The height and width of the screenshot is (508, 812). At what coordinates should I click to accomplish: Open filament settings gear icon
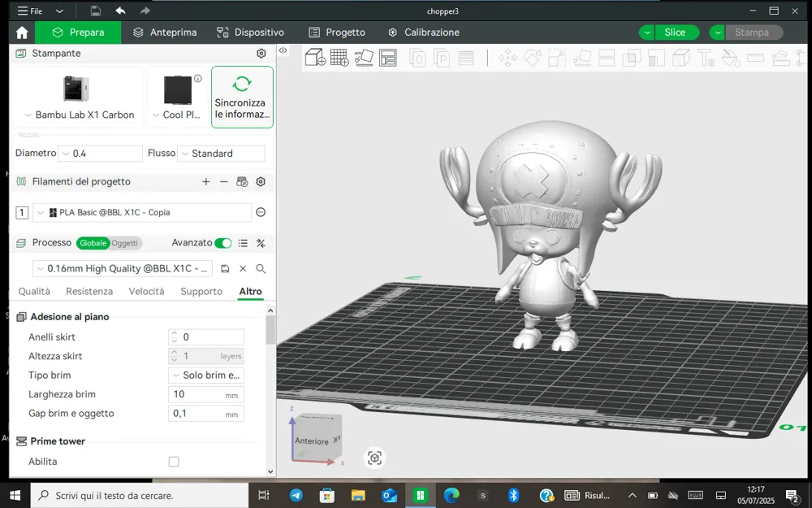[x=261, y=181]
